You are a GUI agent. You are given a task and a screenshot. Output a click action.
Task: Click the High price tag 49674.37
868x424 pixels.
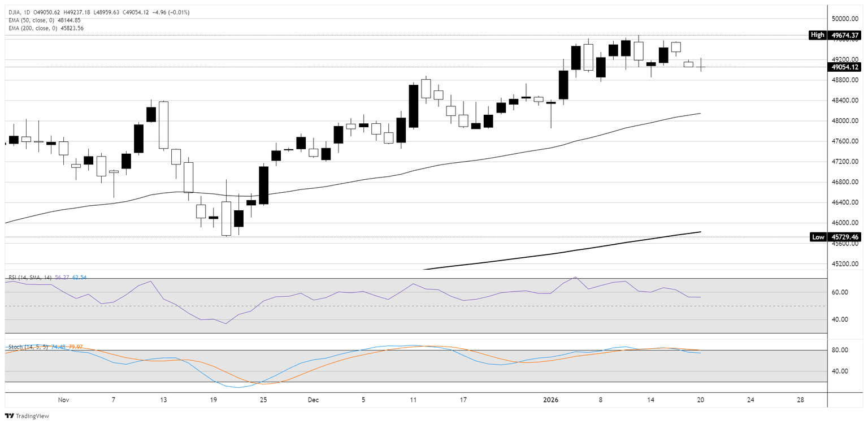coord(845,35)
